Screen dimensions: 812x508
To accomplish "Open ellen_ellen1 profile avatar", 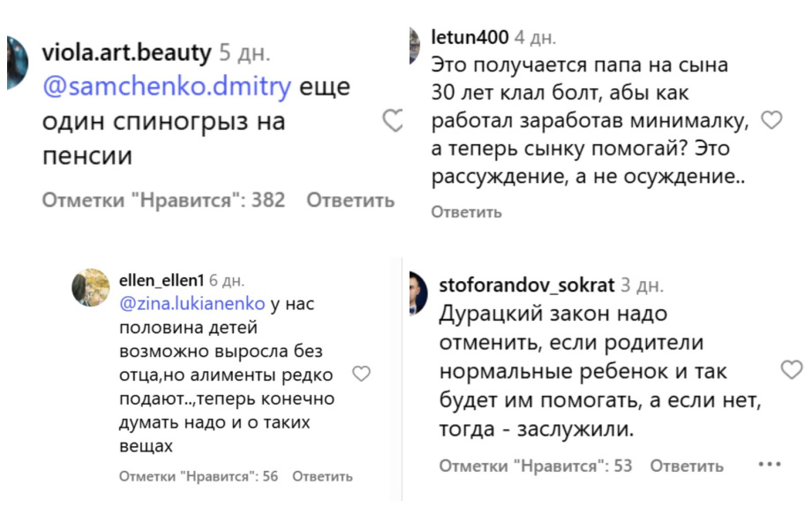I will coord(90,287).
